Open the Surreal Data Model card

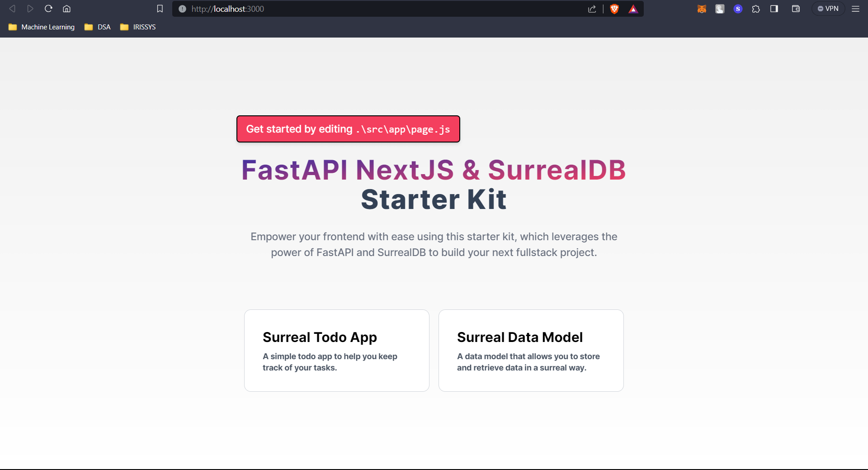tap(531, 351)
